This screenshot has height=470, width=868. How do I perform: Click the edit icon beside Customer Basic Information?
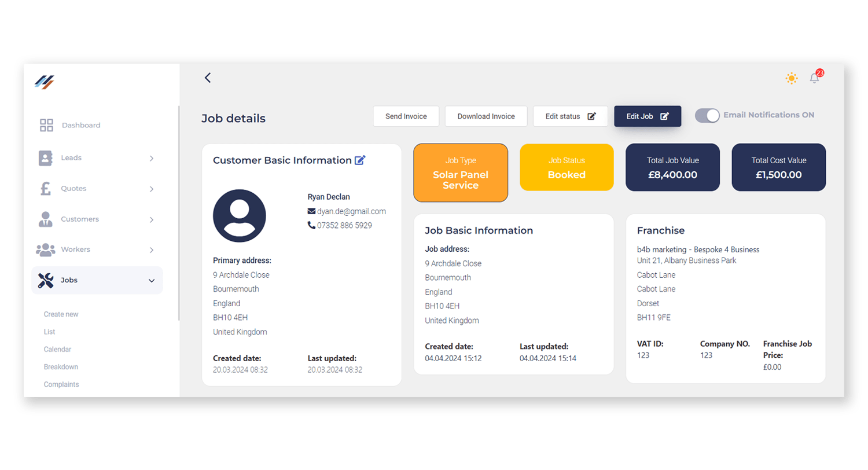point(360,160)
